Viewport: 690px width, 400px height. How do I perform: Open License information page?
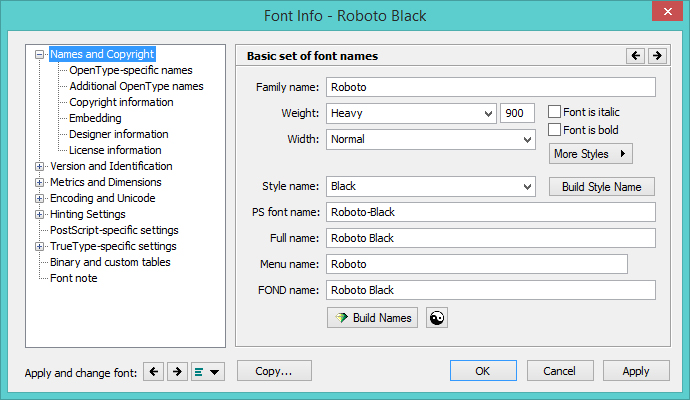tap(115, 150)
